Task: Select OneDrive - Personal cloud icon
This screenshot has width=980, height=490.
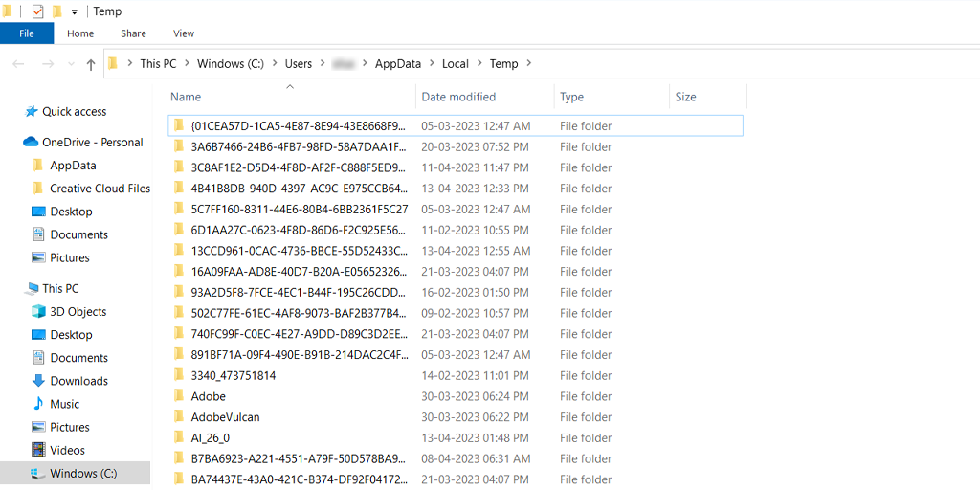Action: [x=31, y=142]
